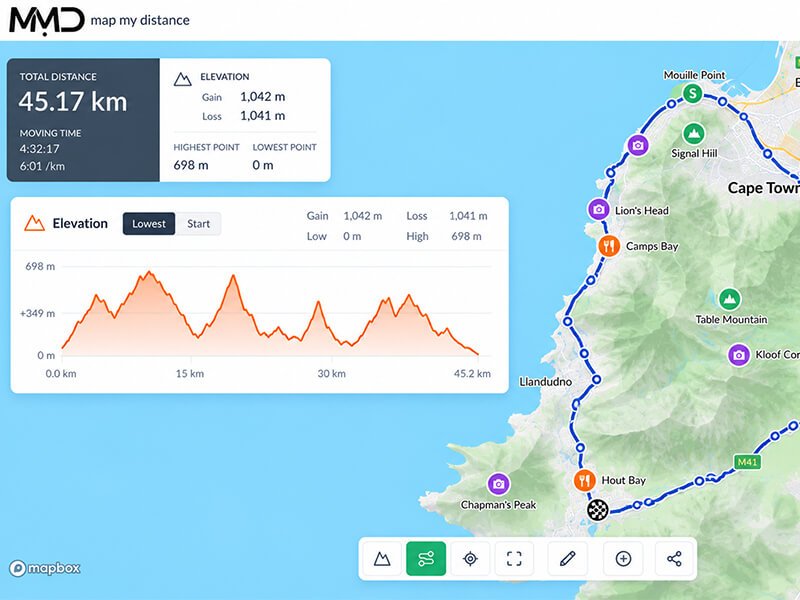The image size is (800, 600).
Task: Enter fullscreen map view
Action: tap(514, 559)
